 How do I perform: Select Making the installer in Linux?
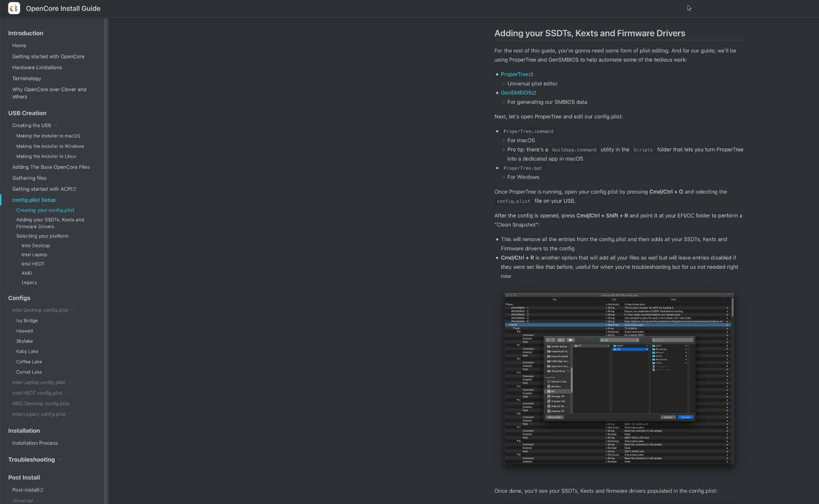46,157
